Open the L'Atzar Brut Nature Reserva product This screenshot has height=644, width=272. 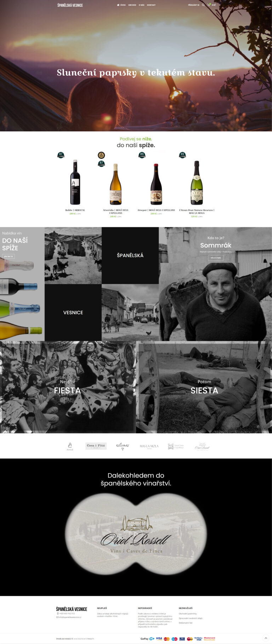197,211
